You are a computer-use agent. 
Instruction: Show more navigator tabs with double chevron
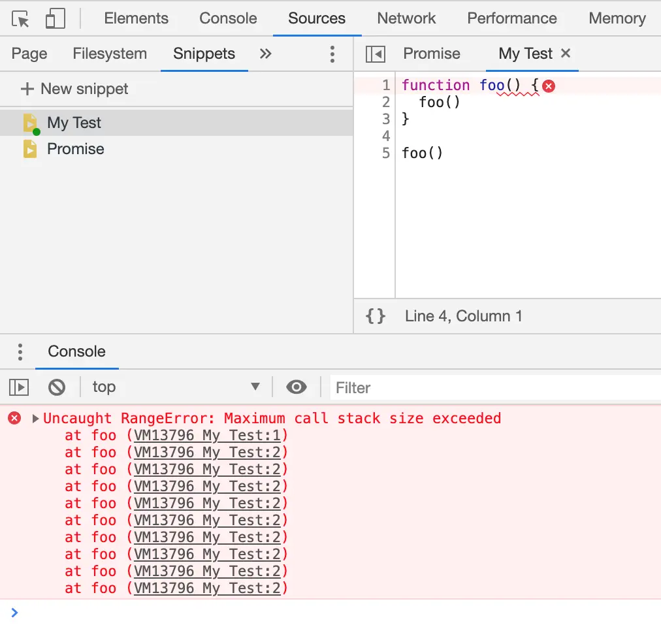coord(266,54)
